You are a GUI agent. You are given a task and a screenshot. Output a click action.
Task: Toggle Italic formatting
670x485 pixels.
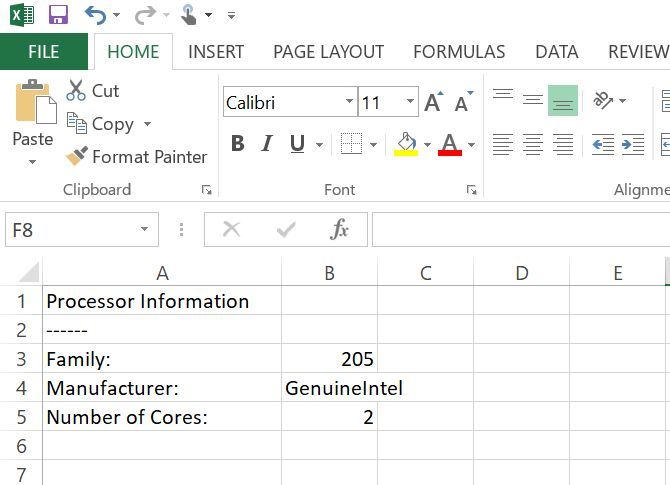click(267, 144)
